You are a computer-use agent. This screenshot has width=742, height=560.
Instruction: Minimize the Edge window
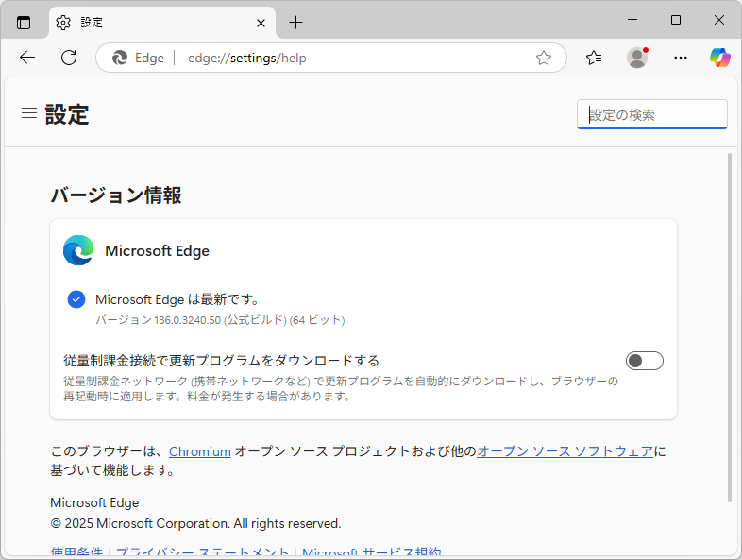point(632,20)
